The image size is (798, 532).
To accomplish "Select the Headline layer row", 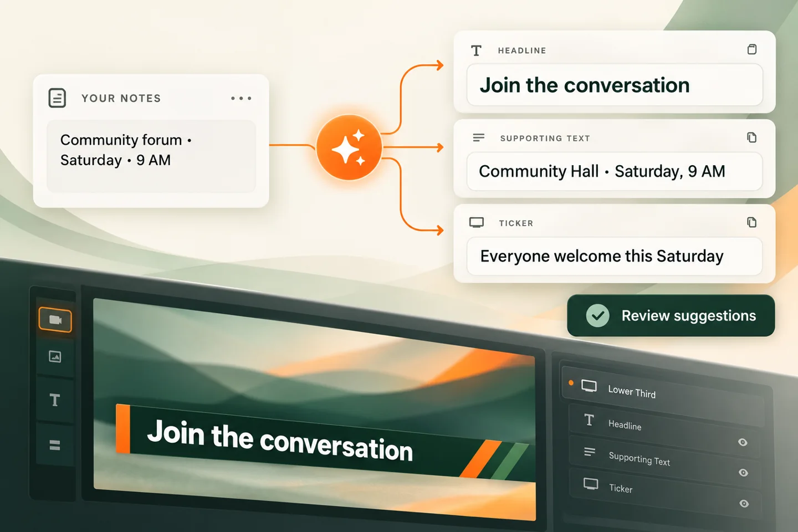I will click(664, 430).
